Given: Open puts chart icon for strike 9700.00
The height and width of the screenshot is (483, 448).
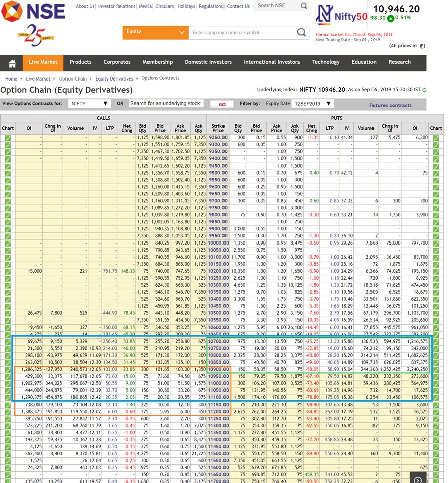Looking at the screenshot, I should point(436,201).
